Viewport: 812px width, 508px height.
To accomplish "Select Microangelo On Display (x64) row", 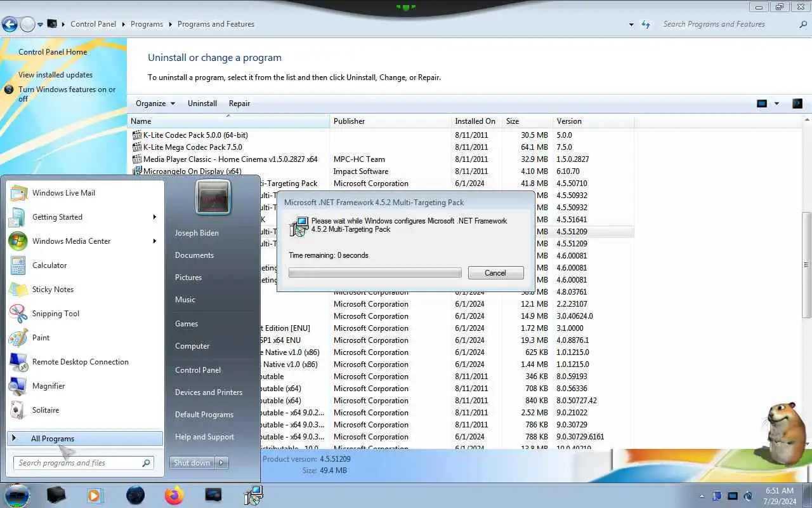I will point(381,171).
